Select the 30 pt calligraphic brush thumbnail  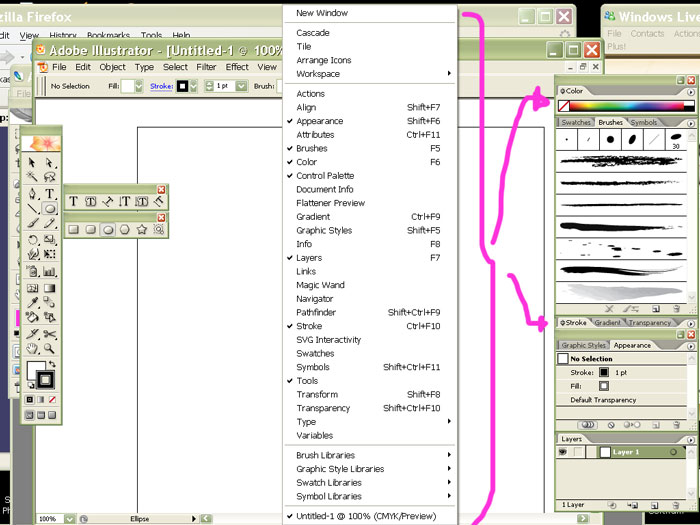676,140
